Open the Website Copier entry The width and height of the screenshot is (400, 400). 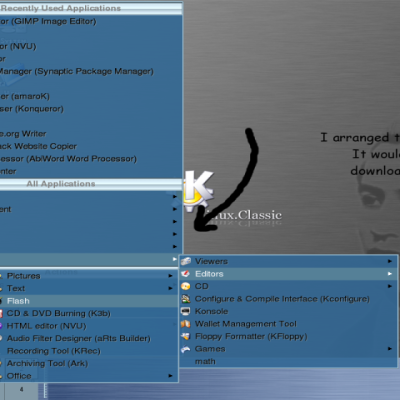click(91, 146)
